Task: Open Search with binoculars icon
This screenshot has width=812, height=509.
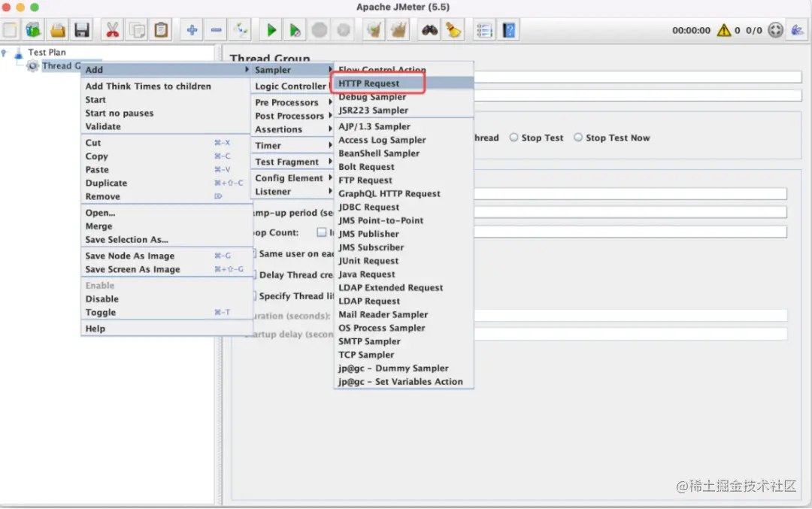Action: coord(429,30)
